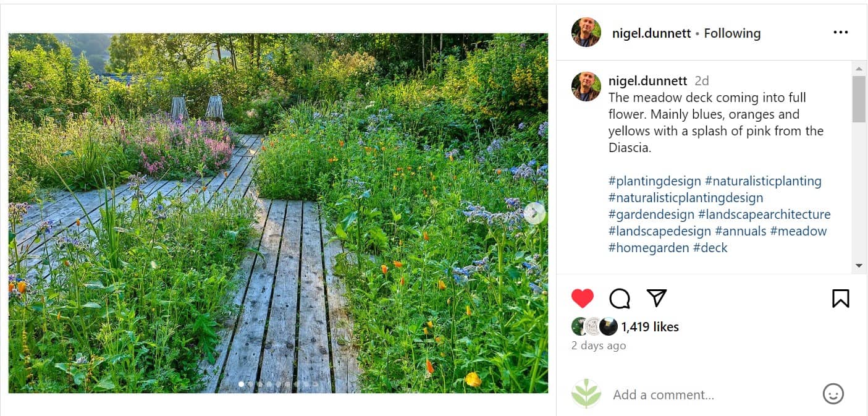The image size is (868, 416).
Task: Open nigel.dunnett header profile picture
Action: (x=586, y=32)
